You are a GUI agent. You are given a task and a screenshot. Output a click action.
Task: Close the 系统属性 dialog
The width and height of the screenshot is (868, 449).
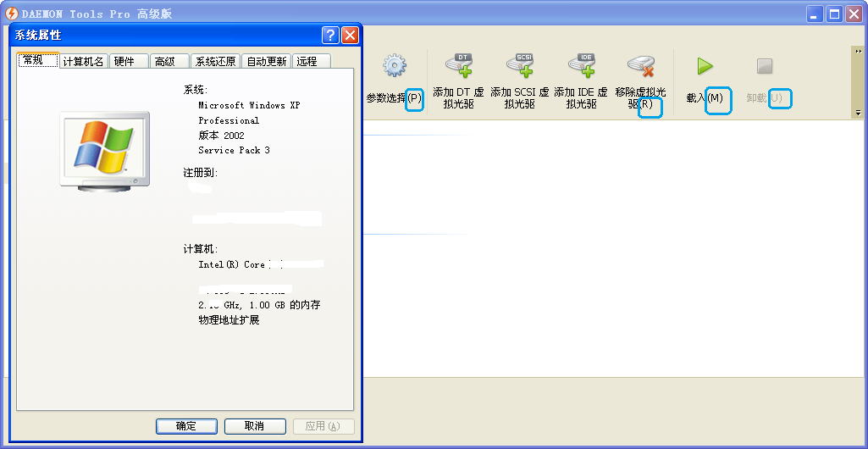point(350,36)
